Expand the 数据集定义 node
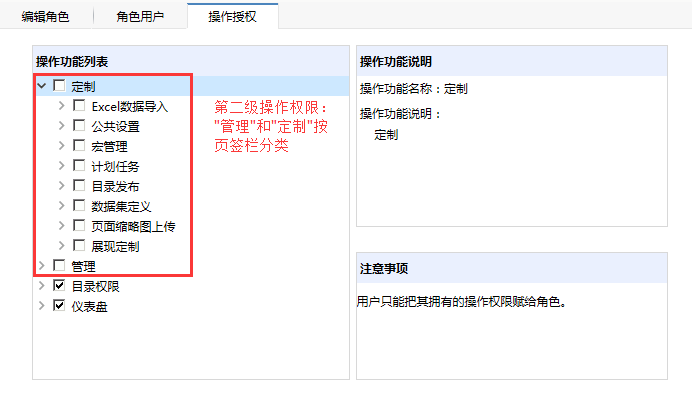The image size is (692, 400). 62,205
